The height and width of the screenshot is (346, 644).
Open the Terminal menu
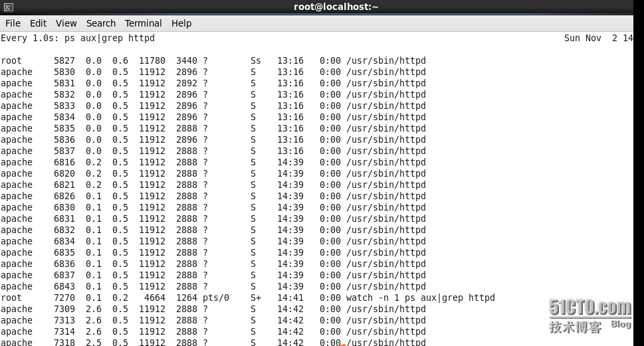point(144,23)
